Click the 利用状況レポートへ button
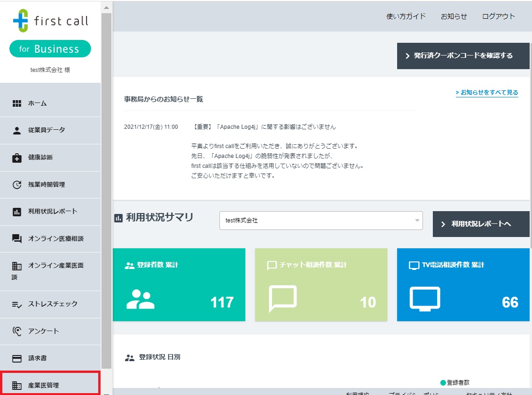 [481, 224]
